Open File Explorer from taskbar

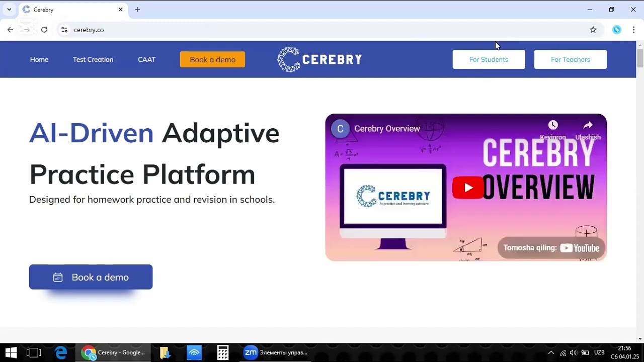tap(165, 352)
